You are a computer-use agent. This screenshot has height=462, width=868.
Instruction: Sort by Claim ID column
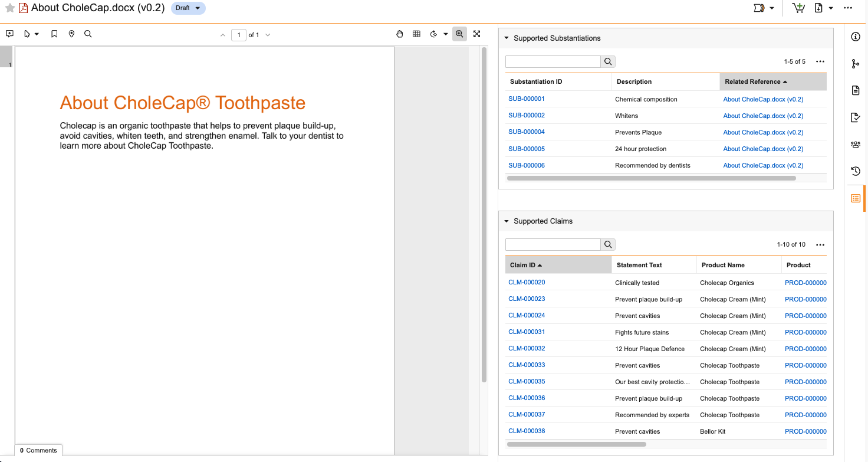click(558, 265)
